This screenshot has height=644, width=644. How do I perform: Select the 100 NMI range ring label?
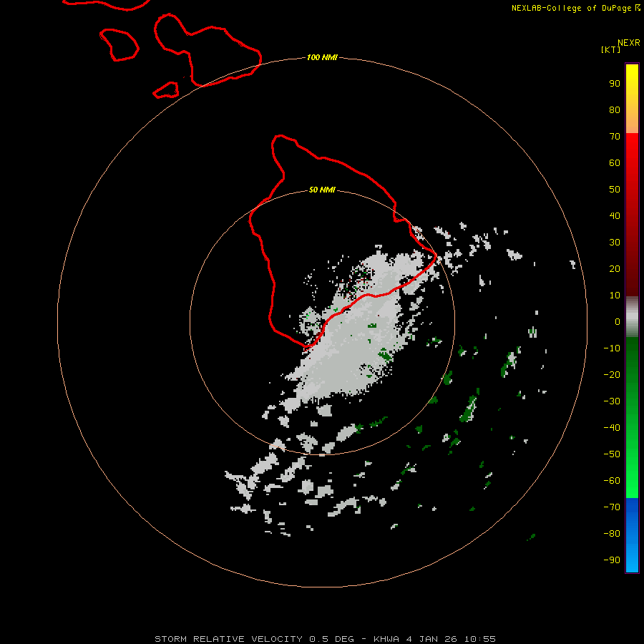tap(322, 57)
